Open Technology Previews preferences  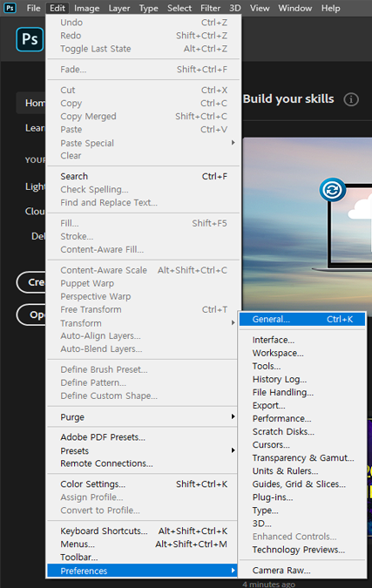pyautogui.click(x=302, y=550)
